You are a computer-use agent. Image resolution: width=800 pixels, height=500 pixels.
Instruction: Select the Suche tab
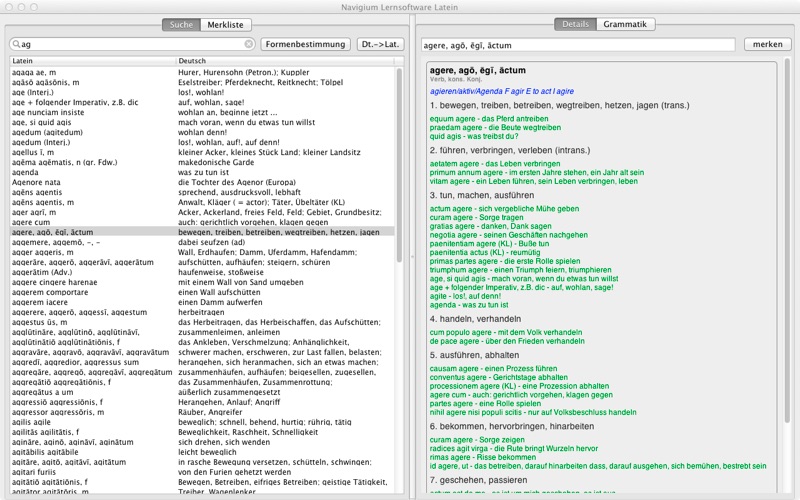coord(181,24)
